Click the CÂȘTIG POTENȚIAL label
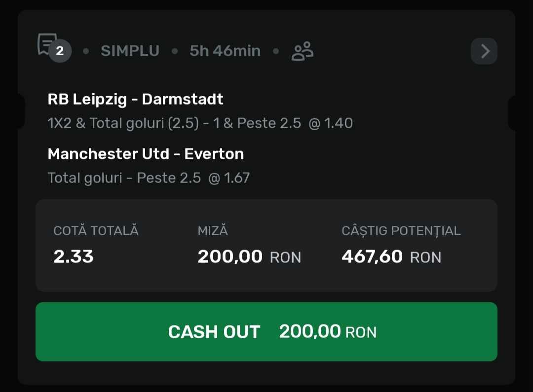 [401, 231]
